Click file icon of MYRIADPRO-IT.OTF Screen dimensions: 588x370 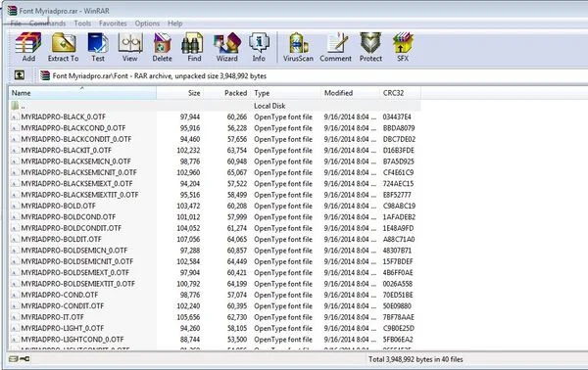coord(15,317)
